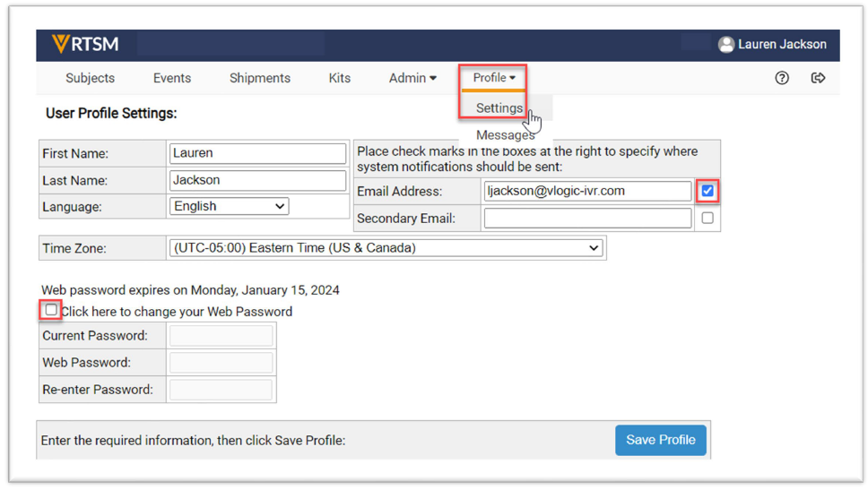868x490 pixels.
Task: Select Settings from the Profile menu
Action: click(x=499, y=108)
